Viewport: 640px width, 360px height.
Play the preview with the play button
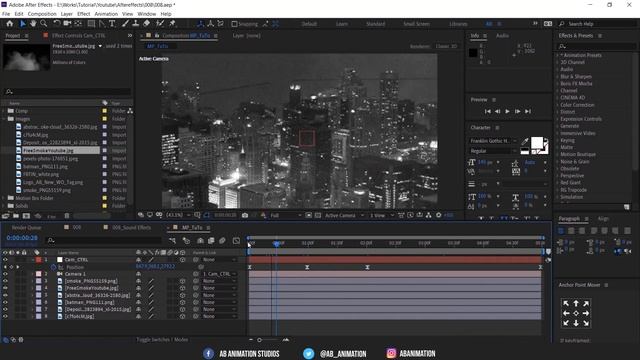(x=507, y=111)
